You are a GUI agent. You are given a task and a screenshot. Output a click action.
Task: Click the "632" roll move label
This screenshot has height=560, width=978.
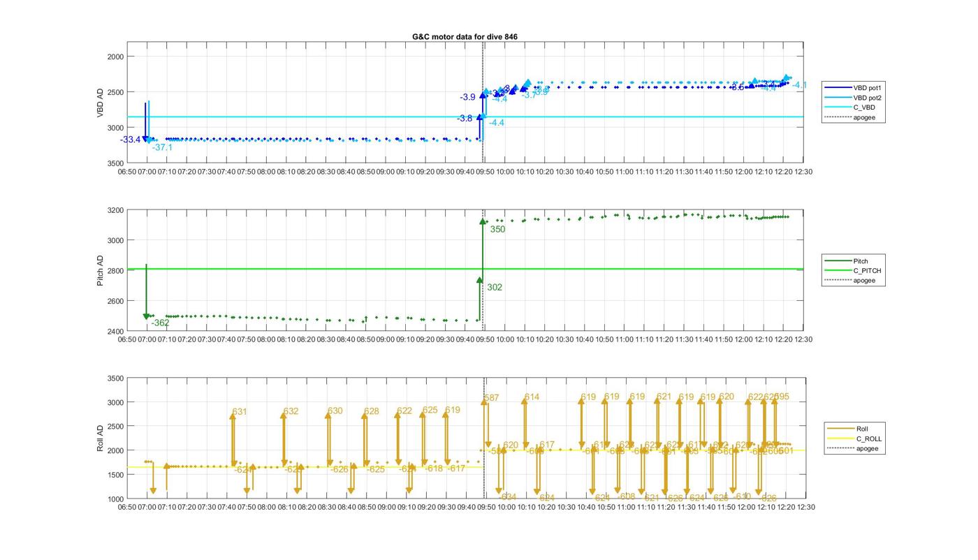291,411
